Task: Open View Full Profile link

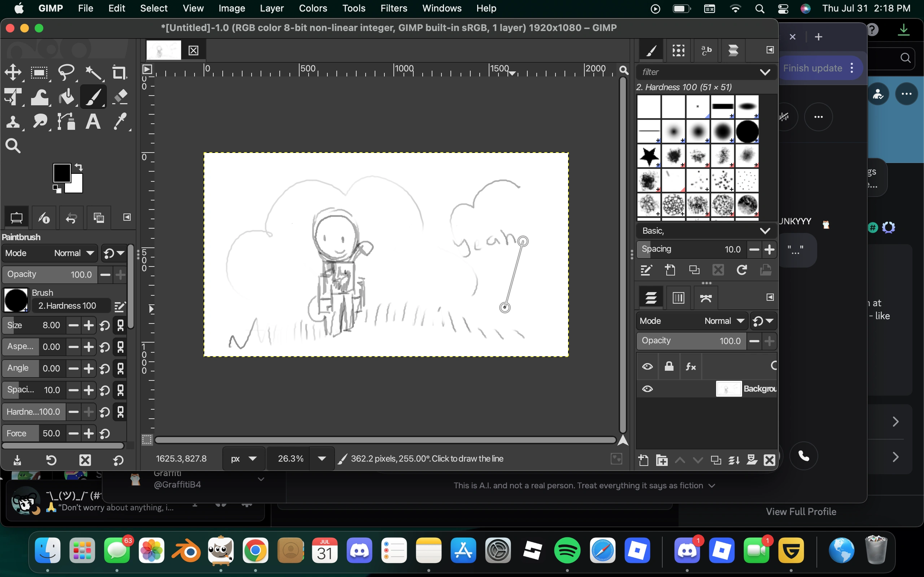Action: point(801,511)
